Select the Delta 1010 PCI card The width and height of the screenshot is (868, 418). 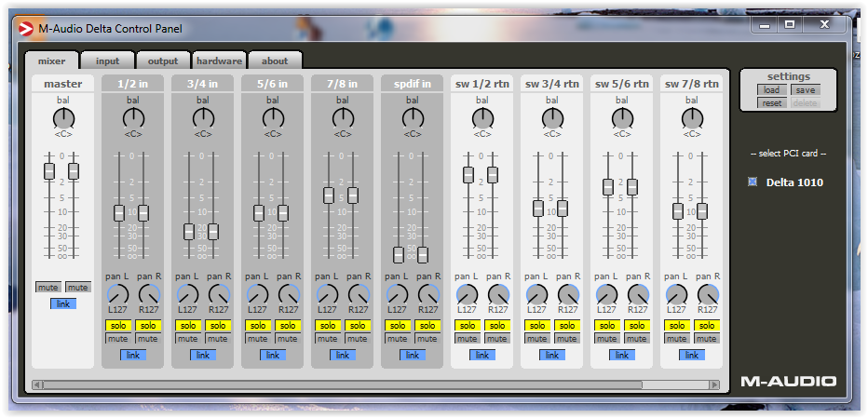click(753, 182)
